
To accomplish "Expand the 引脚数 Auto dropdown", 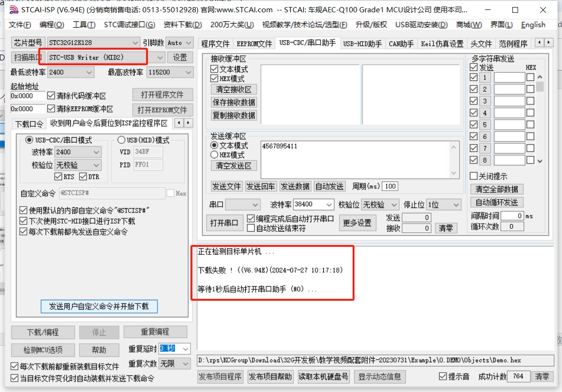I will [189, 43].
